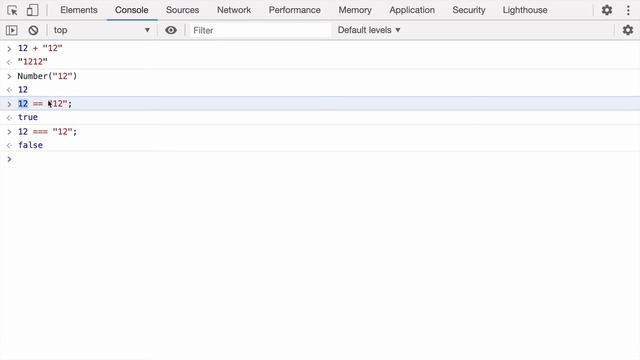Click the empty console prompt line
This screenshot has width=640, height=360.
tap(320, 159)
